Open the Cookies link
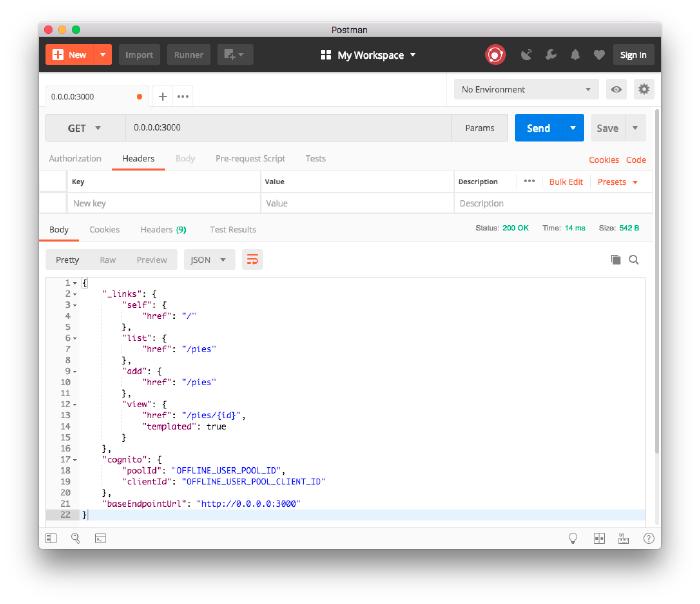The width and height of the screenshot is (700, 604). pos(604,160)
